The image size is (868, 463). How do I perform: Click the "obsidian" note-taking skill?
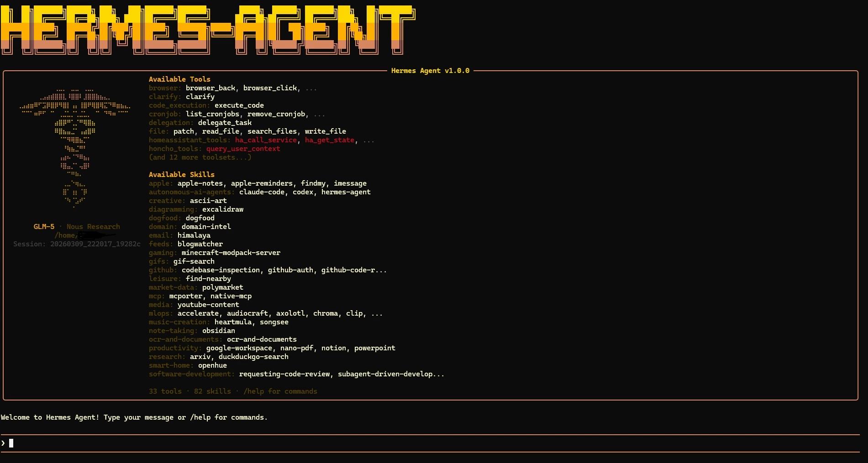coord(219,331)
